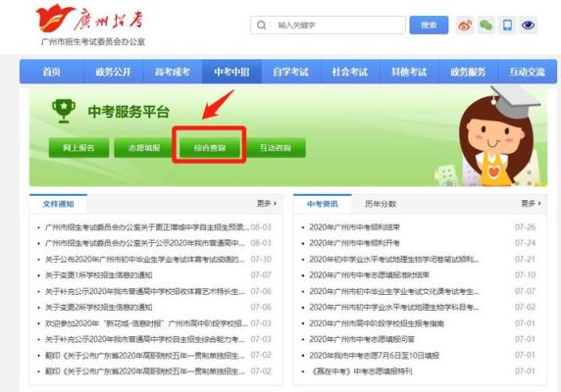Expand 更多 for 中考资讯 list
The height and width of the screenshot is (392, 561).
coord(531,203)
